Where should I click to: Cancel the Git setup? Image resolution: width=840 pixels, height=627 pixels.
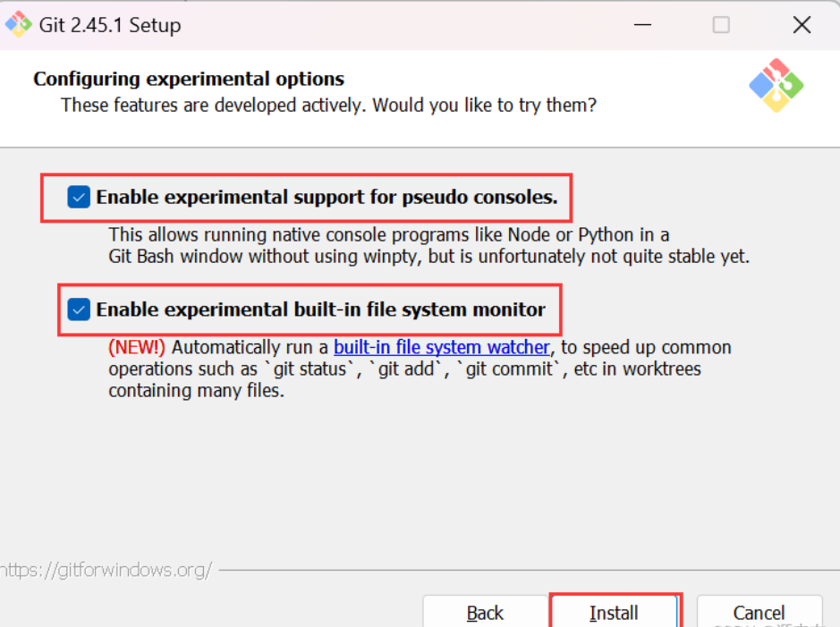coord(759,613)
